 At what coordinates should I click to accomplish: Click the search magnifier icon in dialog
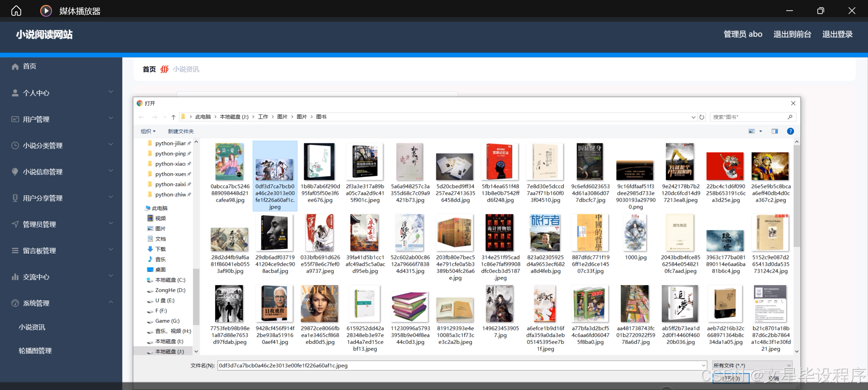(790, 117)
